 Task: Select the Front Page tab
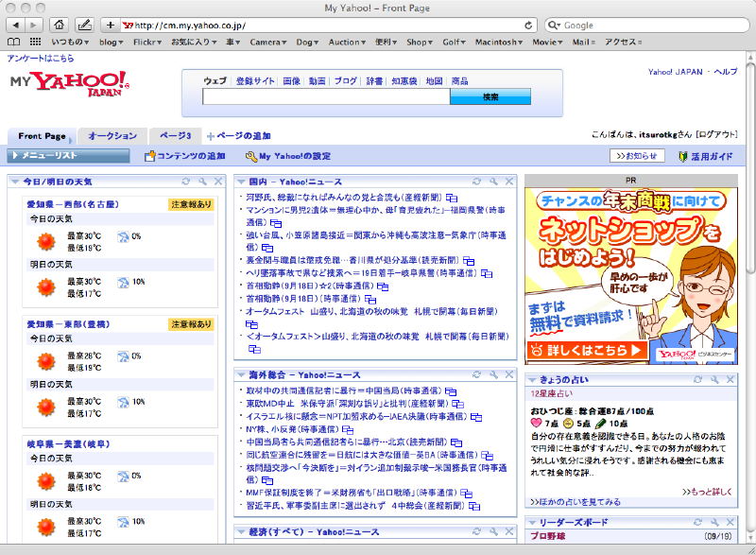click(42, 136)
